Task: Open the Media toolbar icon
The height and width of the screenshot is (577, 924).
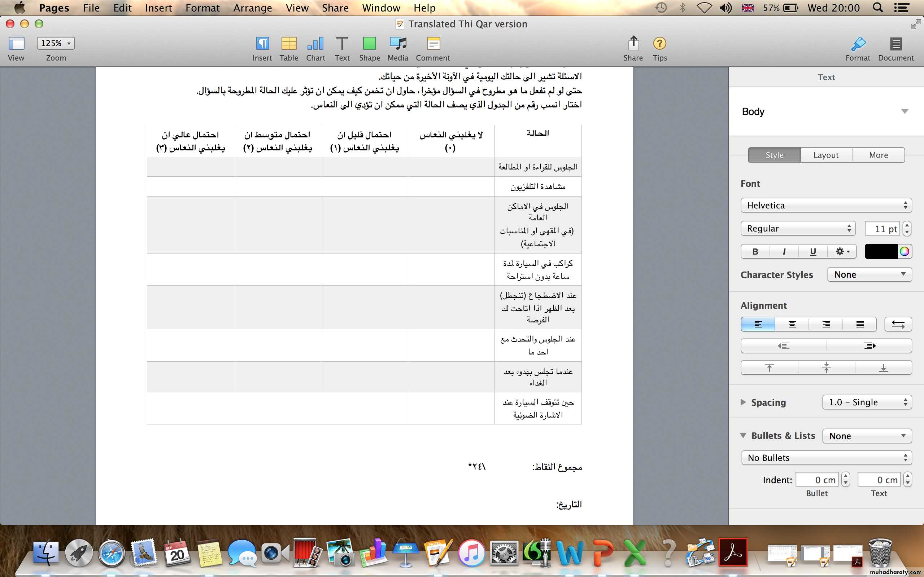Action: pos(397,44)
